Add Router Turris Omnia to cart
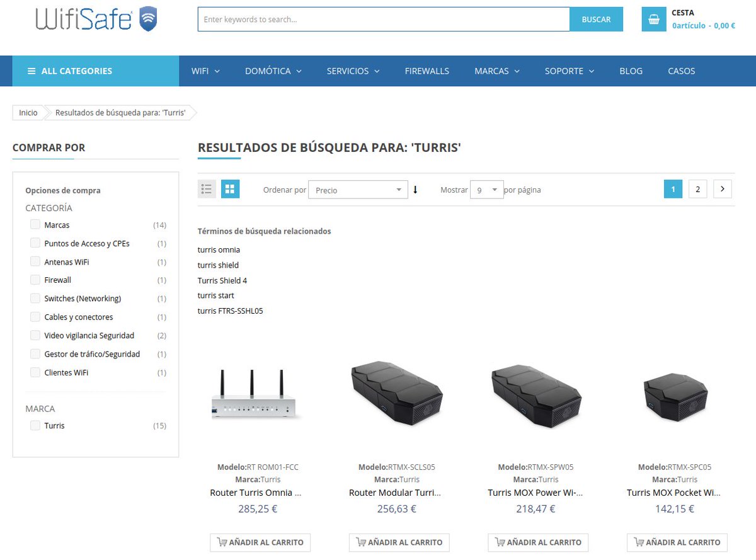756x560 pixels. (x=260, y=542)
